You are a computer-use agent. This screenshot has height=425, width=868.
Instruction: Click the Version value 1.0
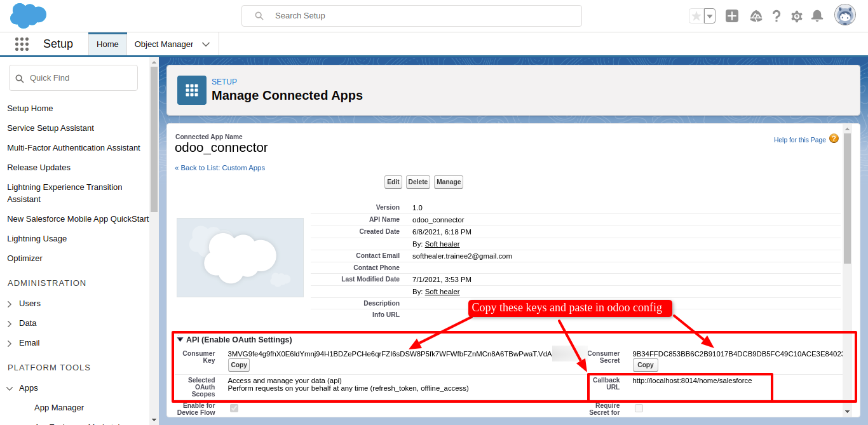tap(417, 208)
